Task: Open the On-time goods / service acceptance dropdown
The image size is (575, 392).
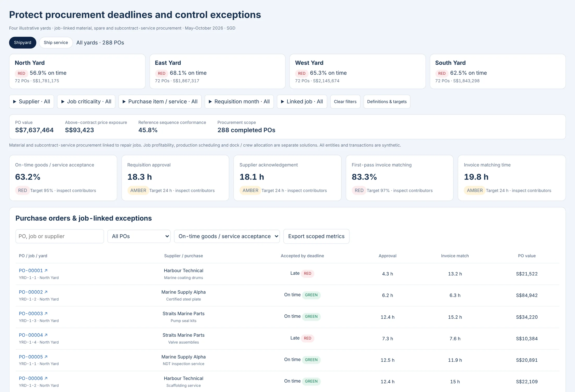Action: [227, 236]
